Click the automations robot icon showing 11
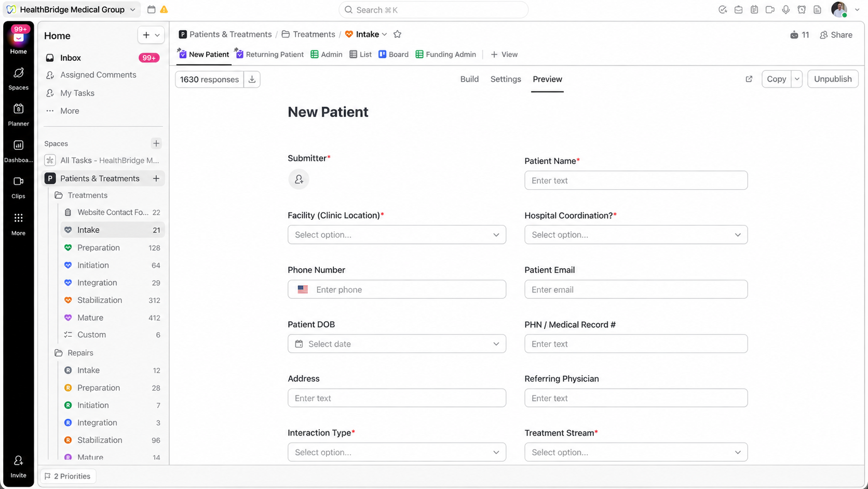Viewport: 868px width, 489px height. click(x=799, y=35)
